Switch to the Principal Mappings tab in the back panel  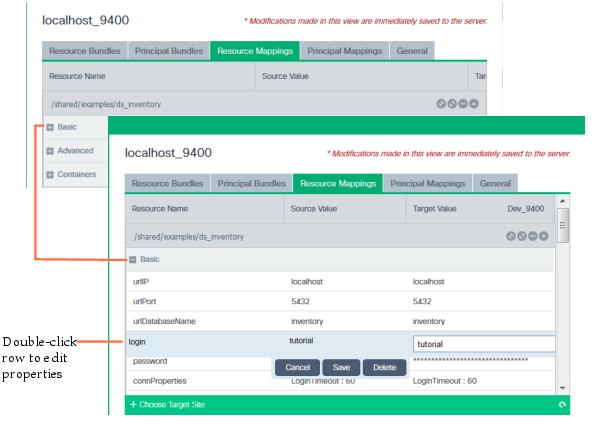tap(345, 51)
